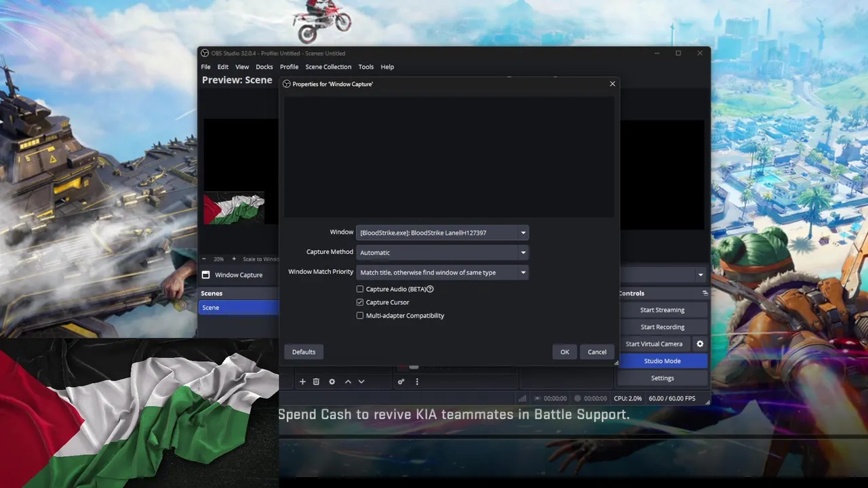Move source up with the up arrow icon

pyautogui.click(x=348, y=382)
